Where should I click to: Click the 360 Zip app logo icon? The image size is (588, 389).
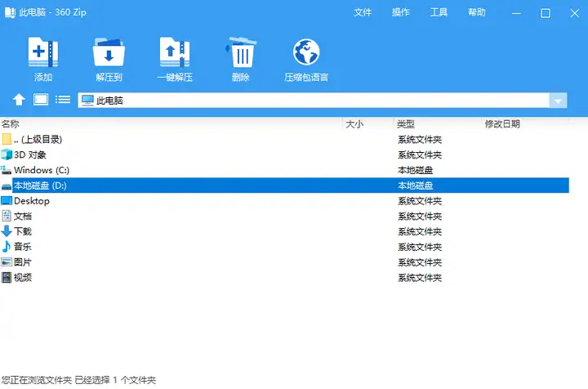point(10,12)
